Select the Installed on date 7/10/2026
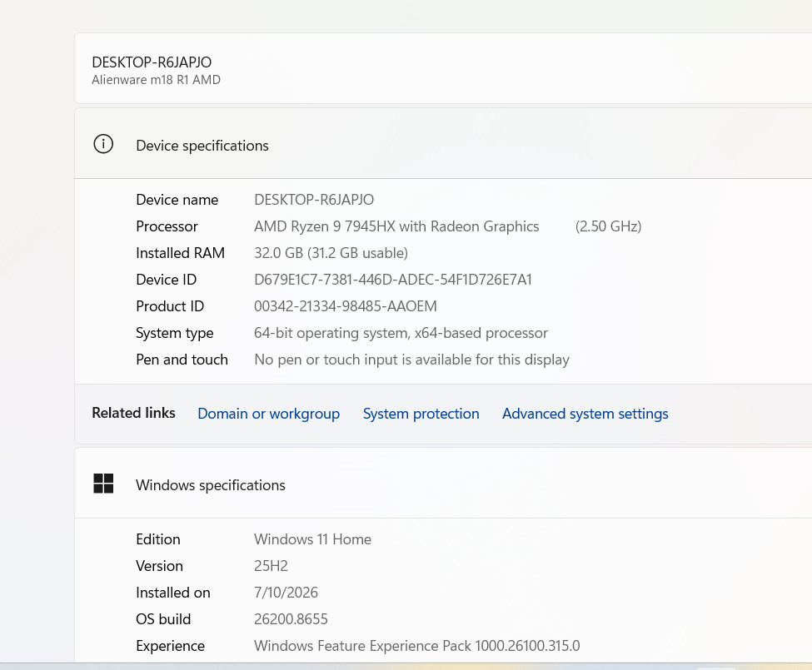The width and height of the screenshot is (812, 670). click(286, 593)
